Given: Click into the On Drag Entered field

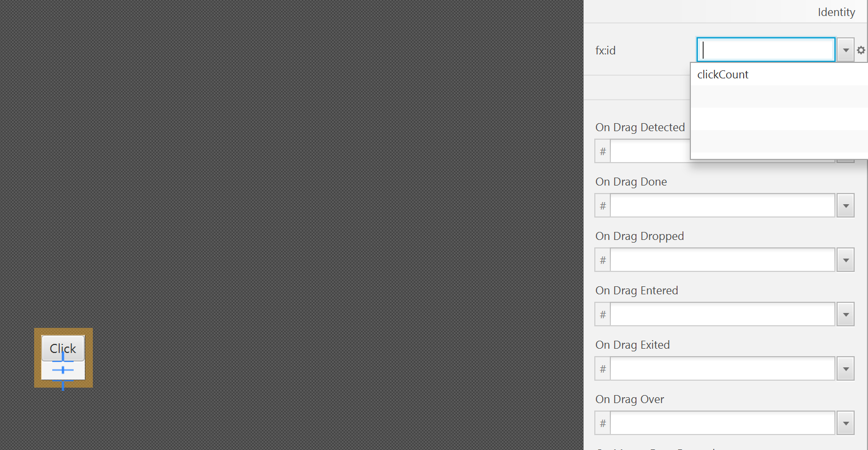Looking at the screenshot, I should pyautogui.click(x=722, y=315).
